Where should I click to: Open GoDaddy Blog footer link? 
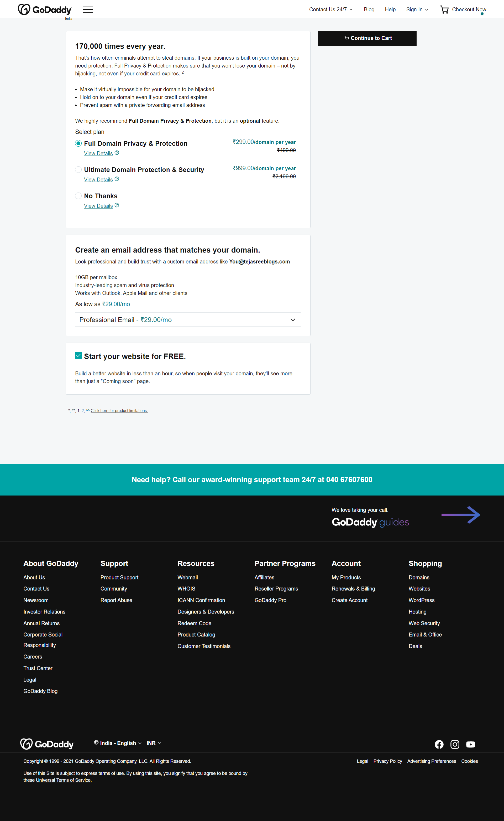point(40,691)
